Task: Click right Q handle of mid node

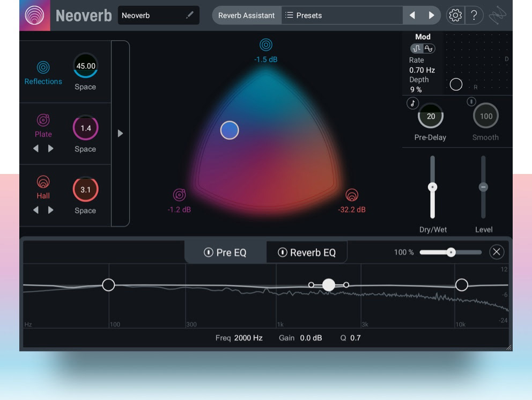Action: (346, 285)
